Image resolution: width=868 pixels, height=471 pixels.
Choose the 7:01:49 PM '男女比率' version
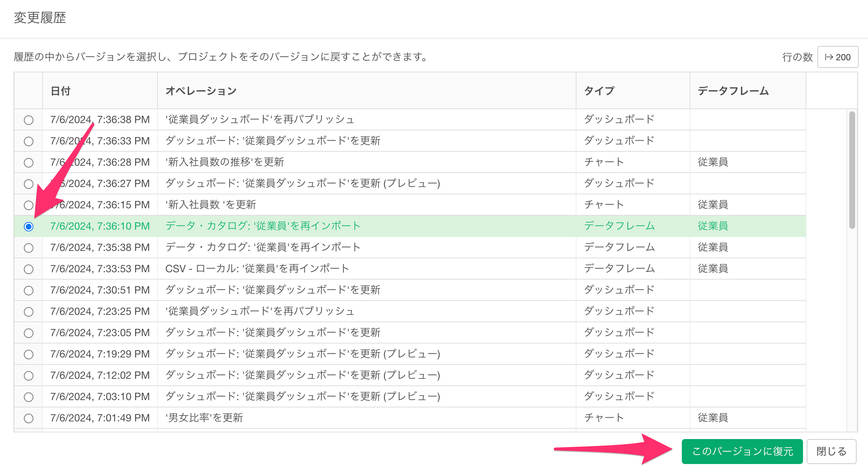point(29,418)
